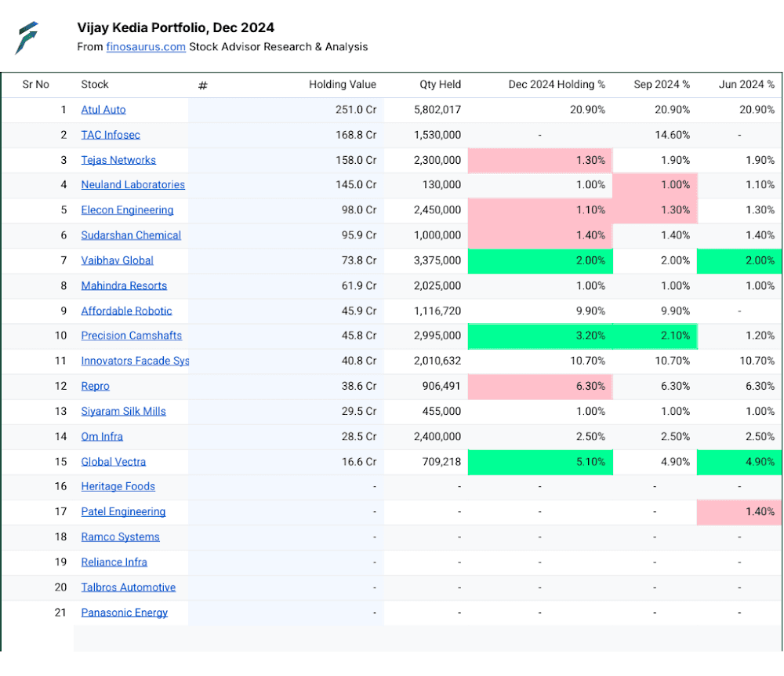
Task: Open the Patel Engineering stock link
Action: [x=124, y=511]
